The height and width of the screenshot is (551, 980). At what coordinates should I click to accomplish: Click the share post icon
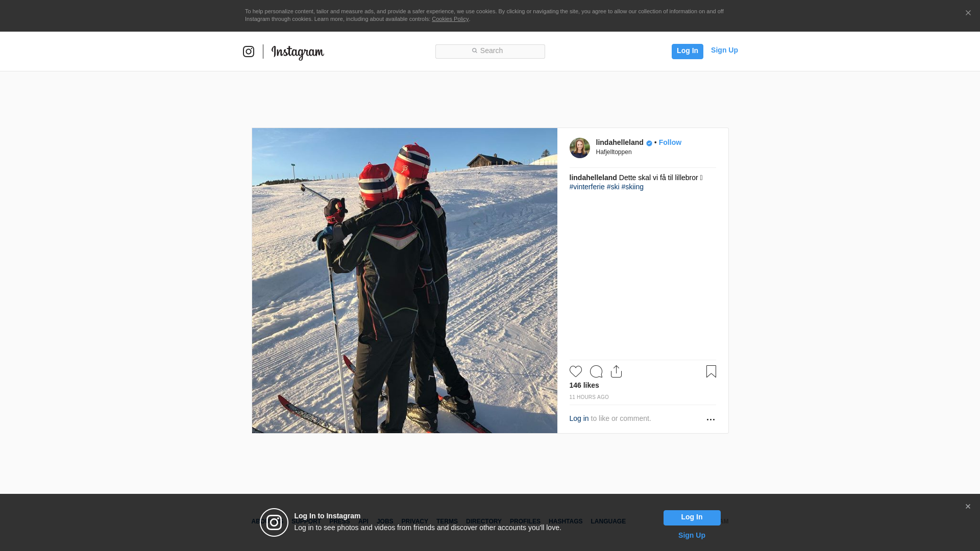(616, 371)
